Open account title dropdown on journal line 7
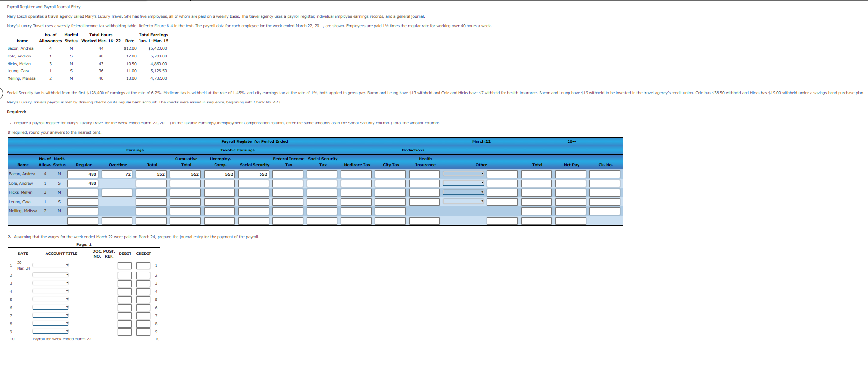Screen dimensions: 868x366 (x=50, y=315)
